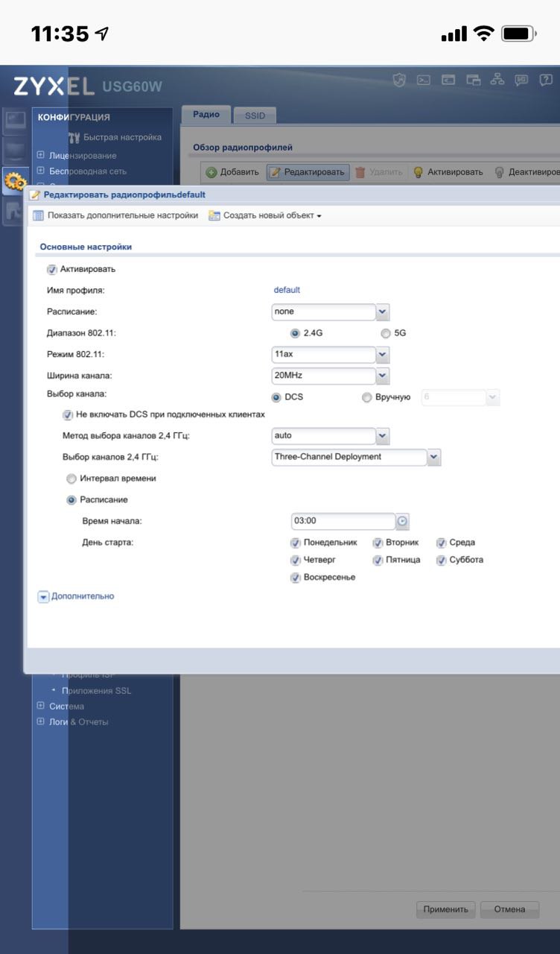Open the configuration gear sidebar icon
Screen dimensions: 560x954
[x=15, y=180]
